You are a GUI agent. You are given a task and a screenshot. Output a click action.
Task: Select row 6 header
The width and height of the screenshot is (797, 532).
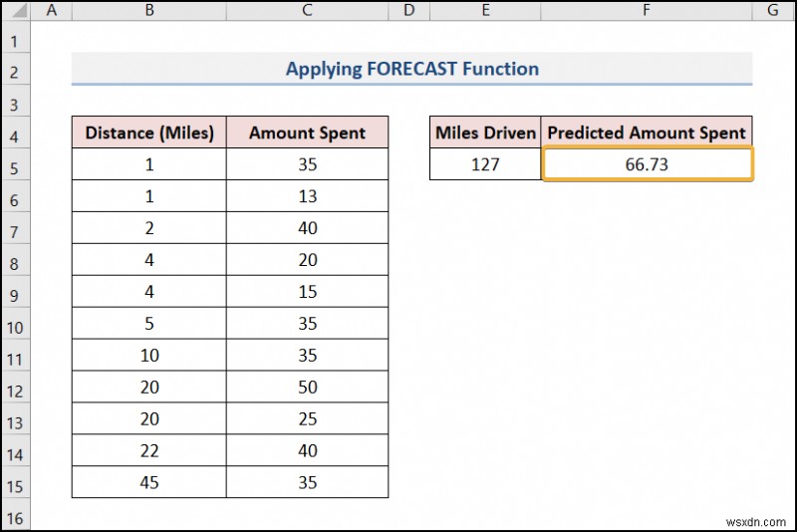pos(16,195)
